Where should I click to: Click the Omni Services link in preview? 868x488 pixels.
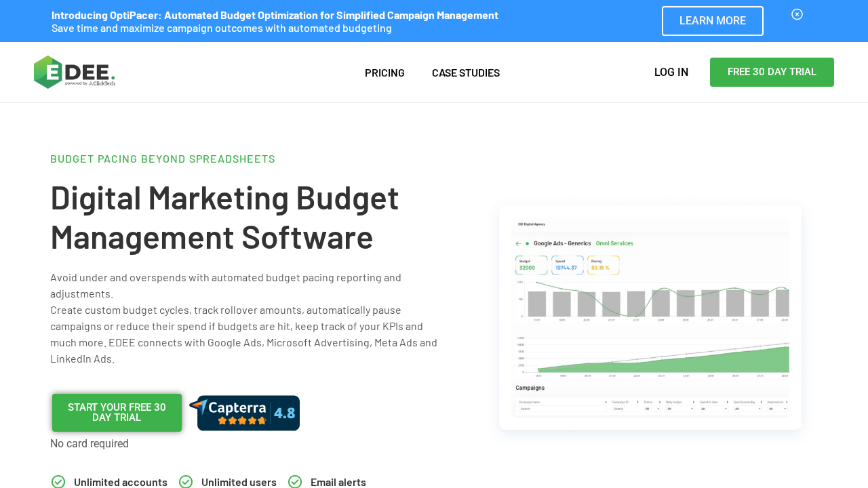(614, 243)
